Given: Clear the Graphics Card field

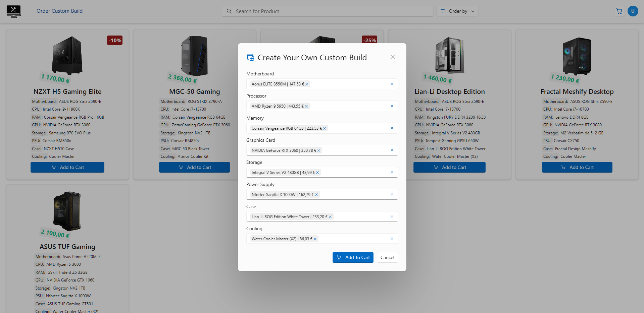Looking at the screenshot, I should coord(392,150).
